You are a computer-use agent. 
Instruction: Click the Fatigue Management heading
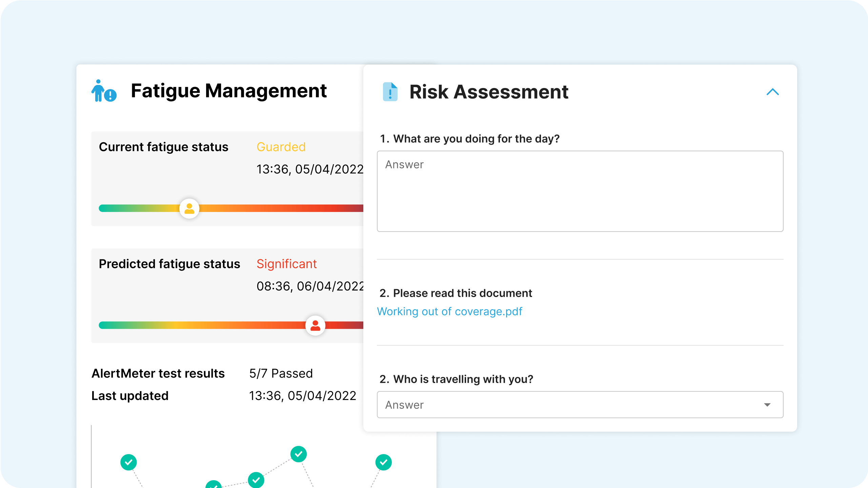[x=228, y=91]
